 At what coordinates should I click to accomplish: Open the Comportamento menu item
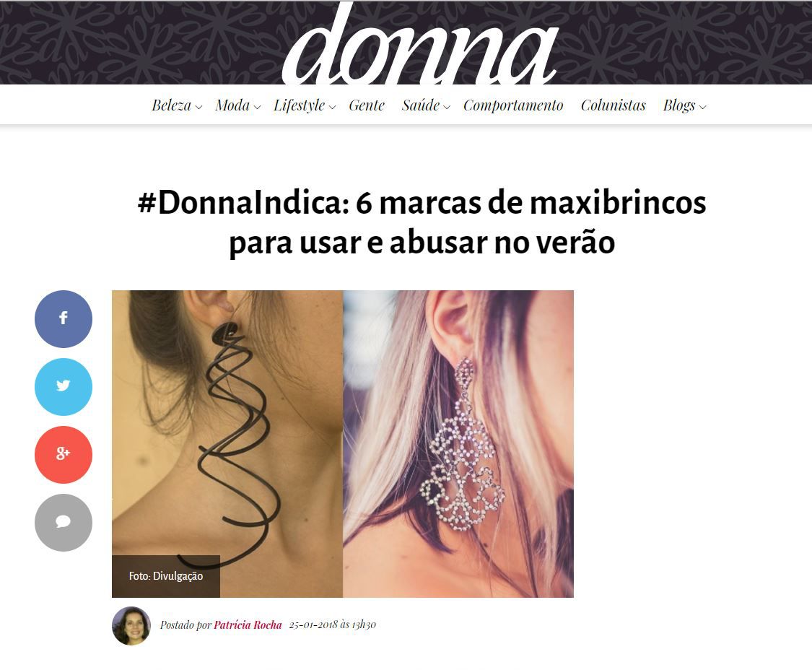[513, 105]
